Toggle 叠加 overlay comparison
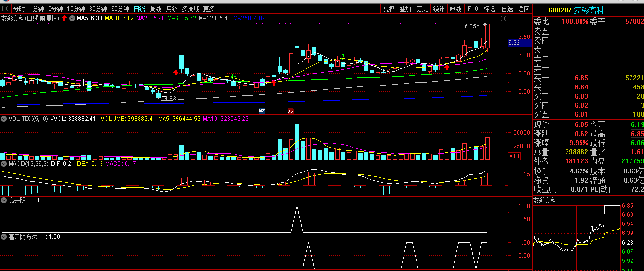This screenshot has width=644, height=271. 405,9
